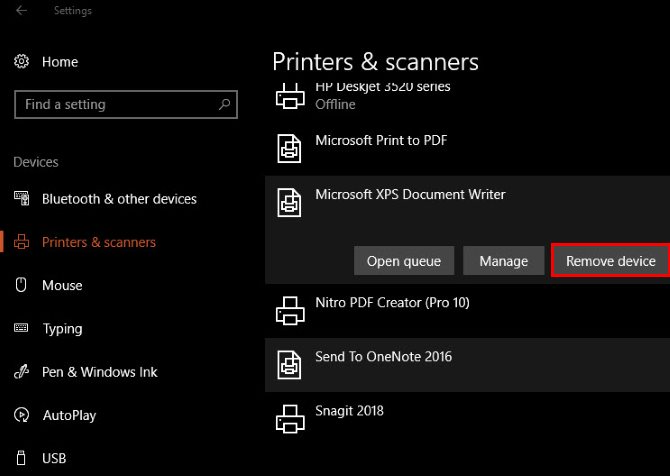Select the Snagit 2018 printer
670x476 pixels.
(x=349, y=411)
